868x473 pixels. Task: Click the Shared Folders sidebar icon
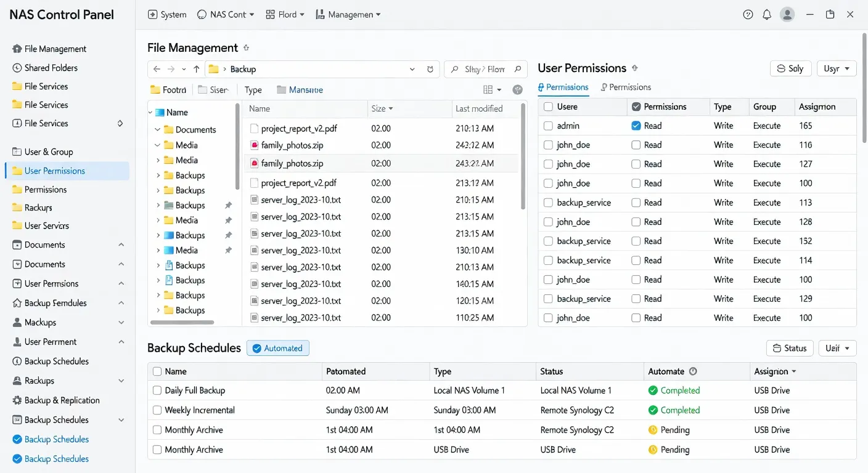[x=15, y=68]
